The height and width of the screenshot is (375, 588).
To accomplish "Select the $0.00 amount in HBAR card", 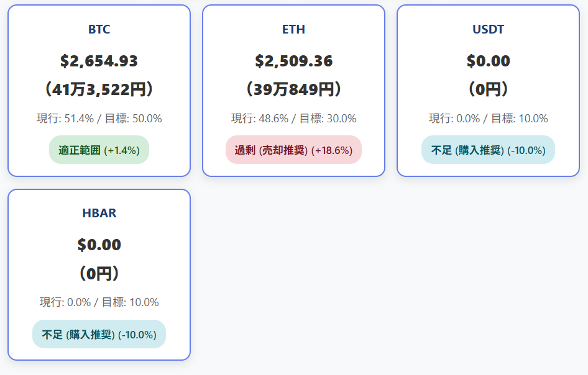I will point(99,245).
